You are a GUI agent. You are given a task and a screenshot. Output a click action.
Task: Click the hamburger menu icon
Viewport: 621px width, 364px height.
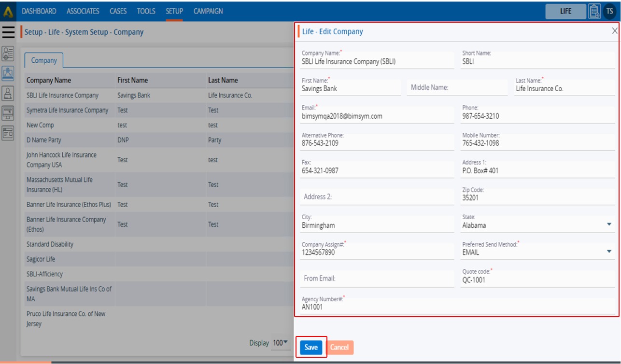click(x=8, y=32)
